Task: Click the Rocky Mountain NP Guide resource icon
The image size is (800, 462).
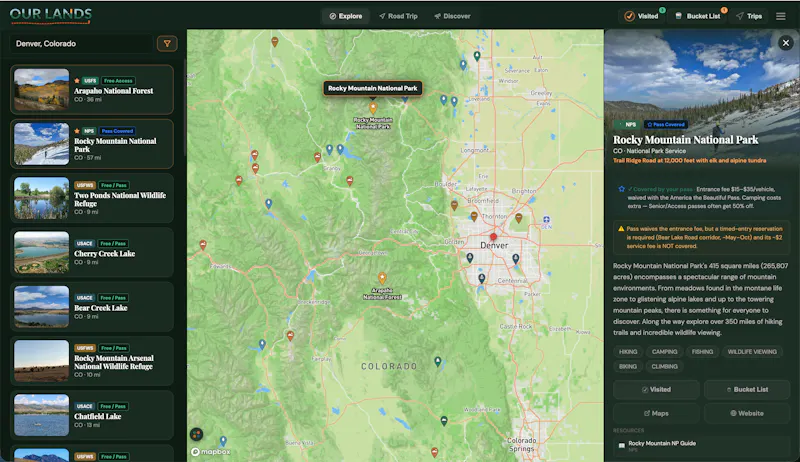Action: coord(621,445)
